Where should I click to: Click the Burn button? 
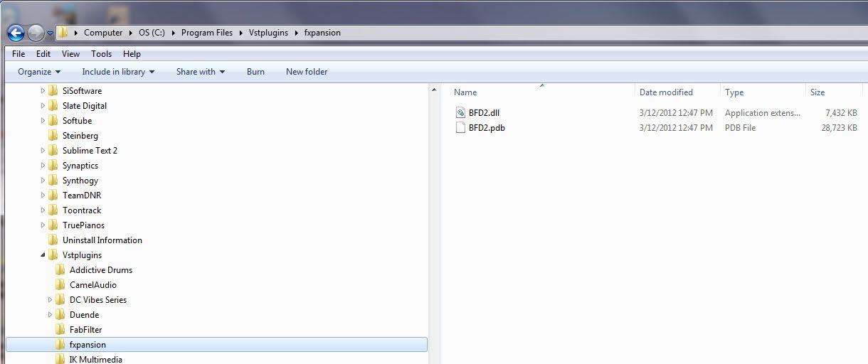point(255,72)
